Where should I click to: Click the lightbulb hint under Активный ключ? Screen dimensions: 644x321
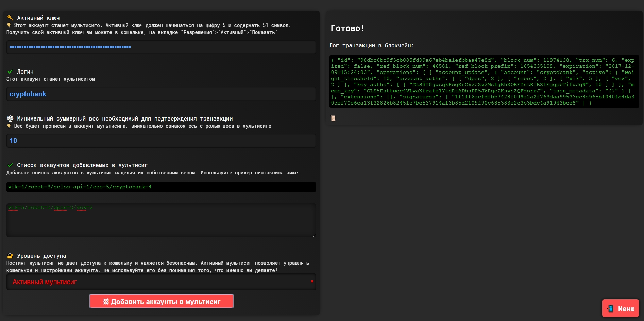tap(9, 25)
